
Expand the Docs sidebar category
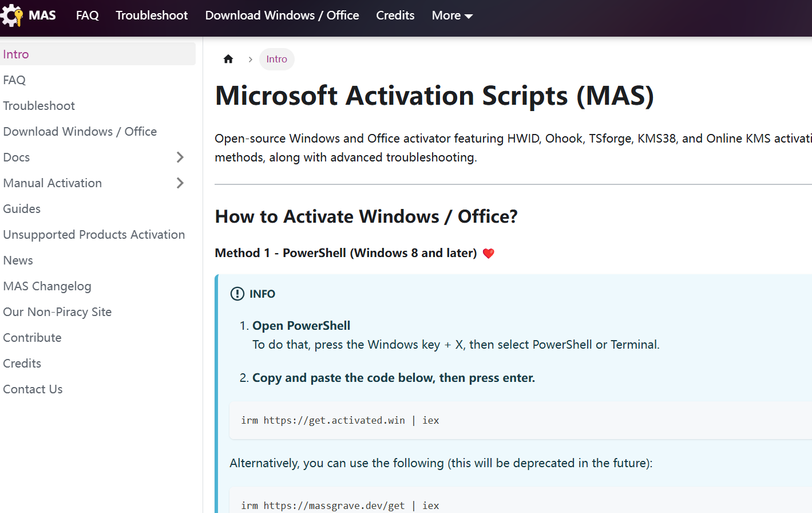[x=180, y=157]
